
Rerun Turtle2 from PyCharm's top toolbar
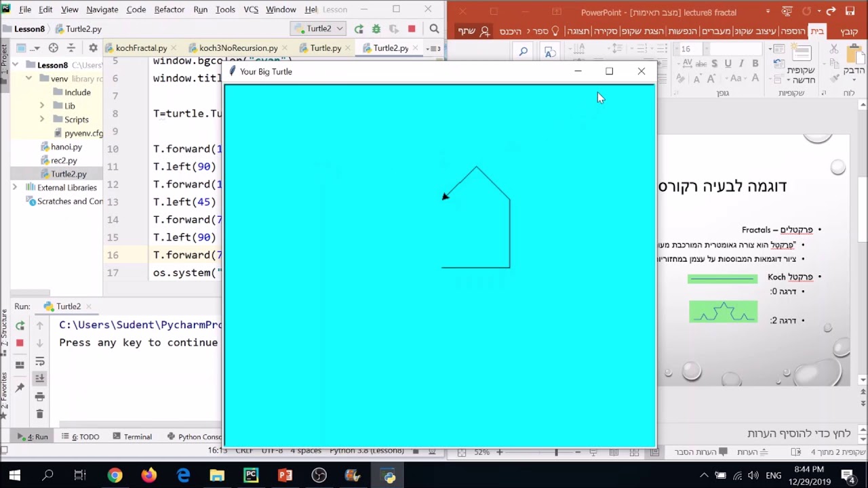point(359,28)
